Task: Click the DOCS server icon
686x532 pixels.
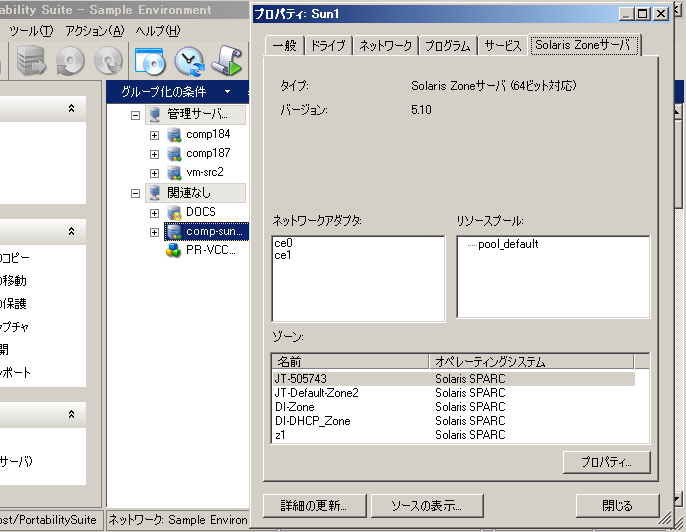Action: point(174,213)
